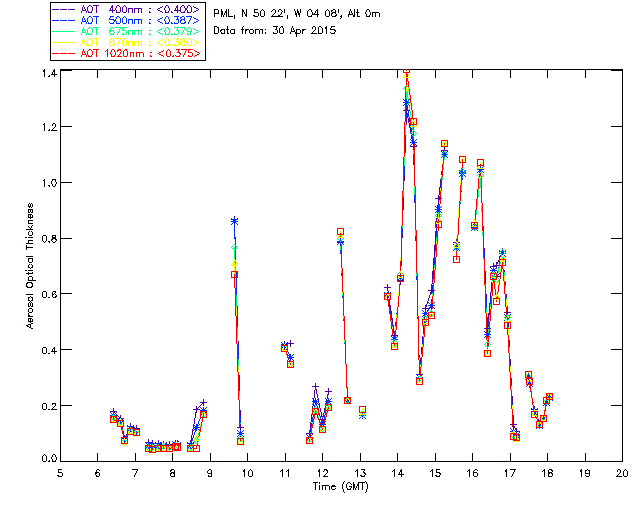Click the hour 11 x-axis label
This screenshot has height=512, width=640.
click(285, 473)
